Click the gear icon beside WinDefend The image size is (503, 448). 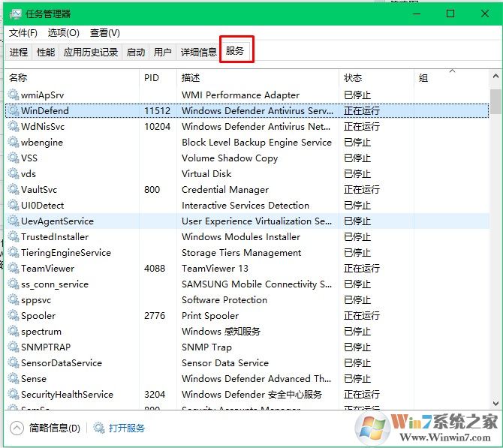(14, 110)
